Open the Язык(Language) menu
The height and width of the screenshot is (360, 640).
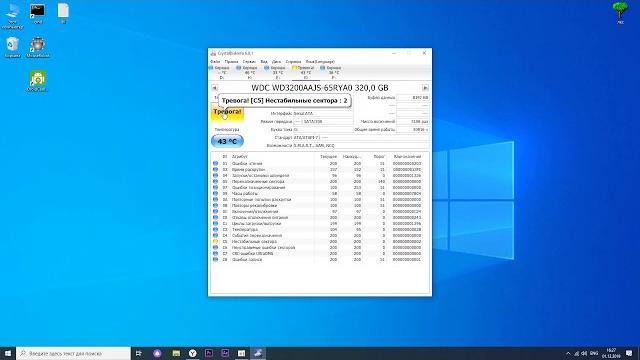point(320,62)
